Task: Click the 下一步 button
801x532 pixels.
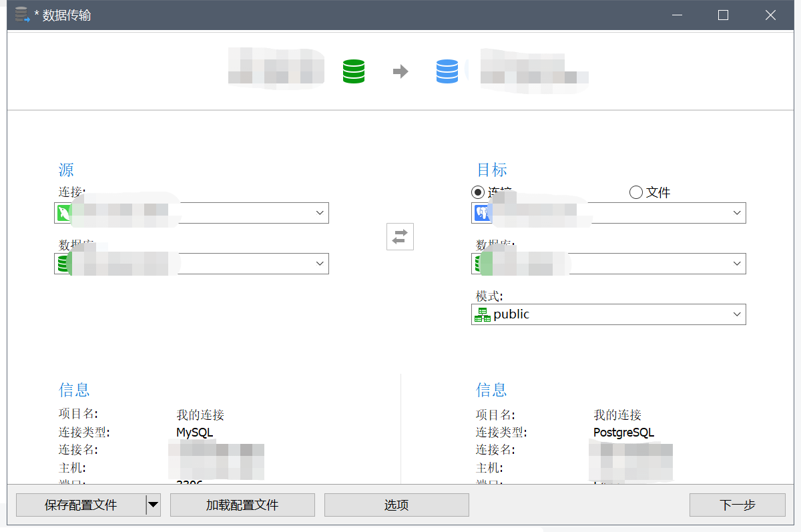Action: 738,505
